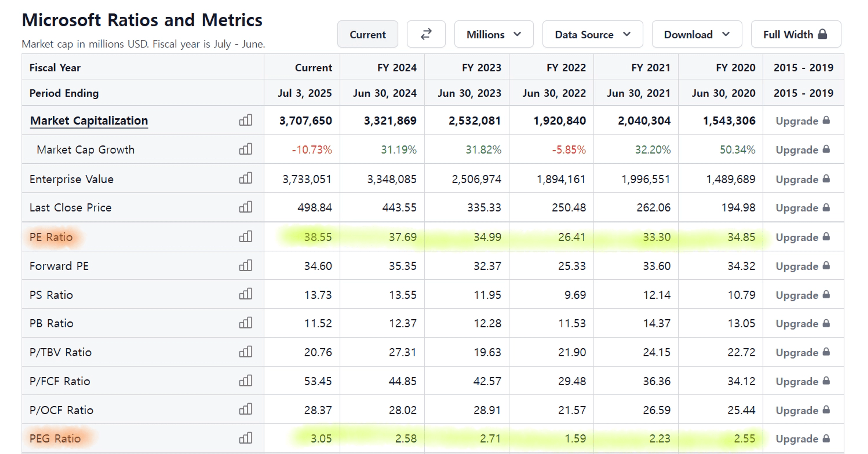This screenshot has height=454, width=868.
Task: Click Upgrade in Last Close Price row
Action: [x=803, y=208]
